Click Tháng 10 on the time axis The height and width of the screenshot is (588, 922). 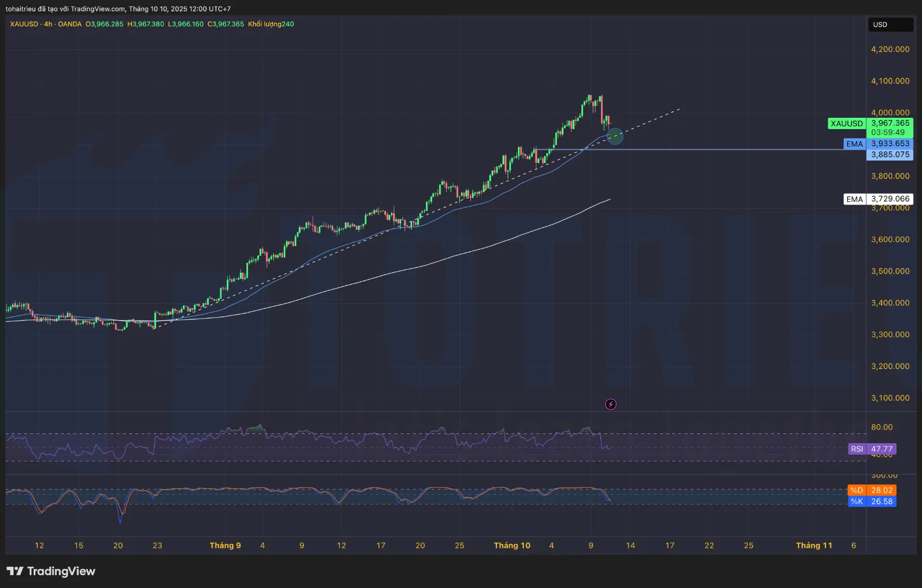coord(512,546)
